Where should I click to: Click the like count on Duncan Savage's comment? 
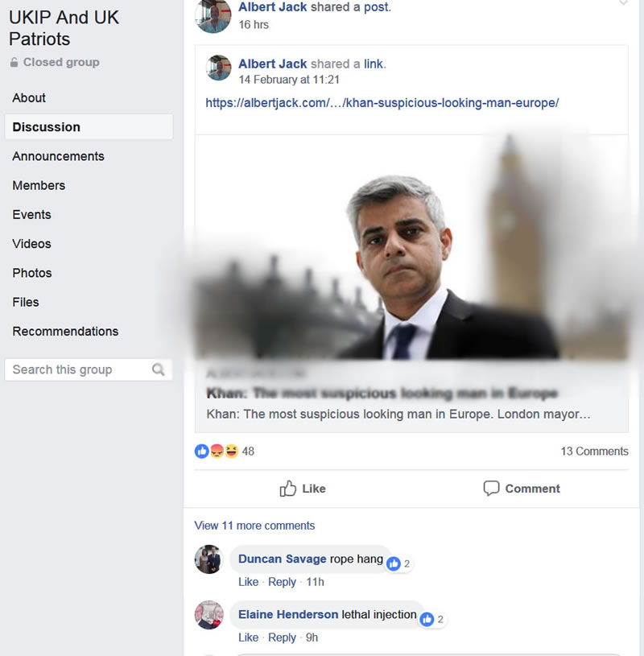coord(399,563)
